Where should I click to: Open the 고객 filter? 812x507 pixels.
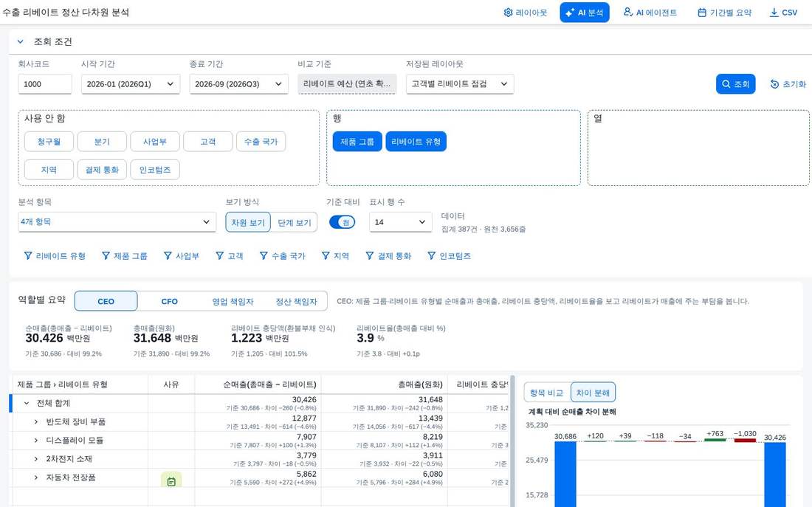pos(230,256)
